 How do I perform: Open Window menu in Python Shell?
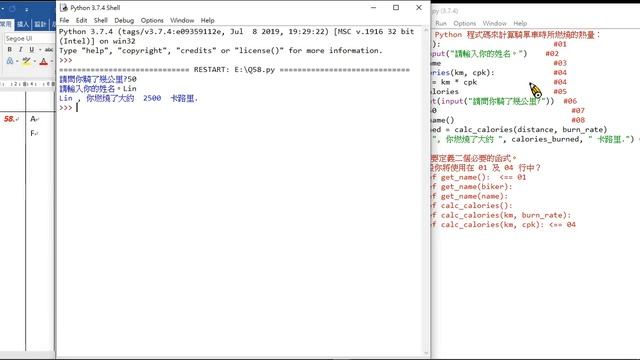point(182,20)
